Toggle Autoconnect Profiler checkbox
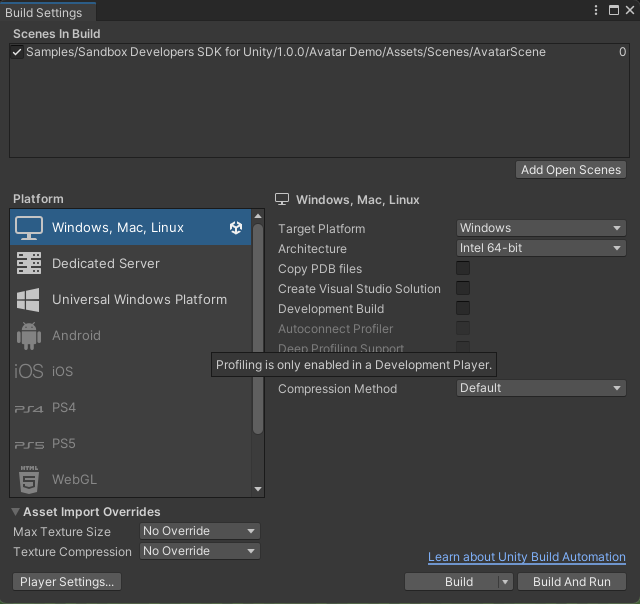Image resolution: width=640 pixels, height=604 pixels. (463, 328)
